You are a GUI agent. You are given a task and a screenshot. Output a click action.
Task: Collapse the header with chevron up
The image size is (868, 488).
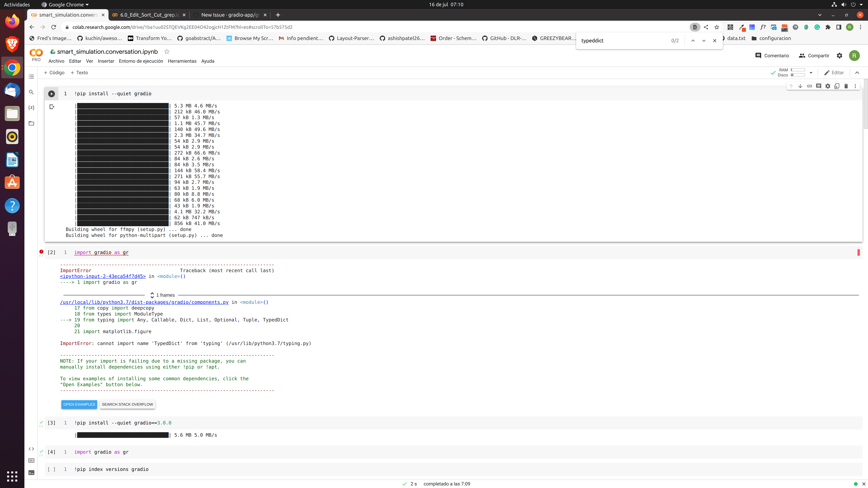(857, 73)
